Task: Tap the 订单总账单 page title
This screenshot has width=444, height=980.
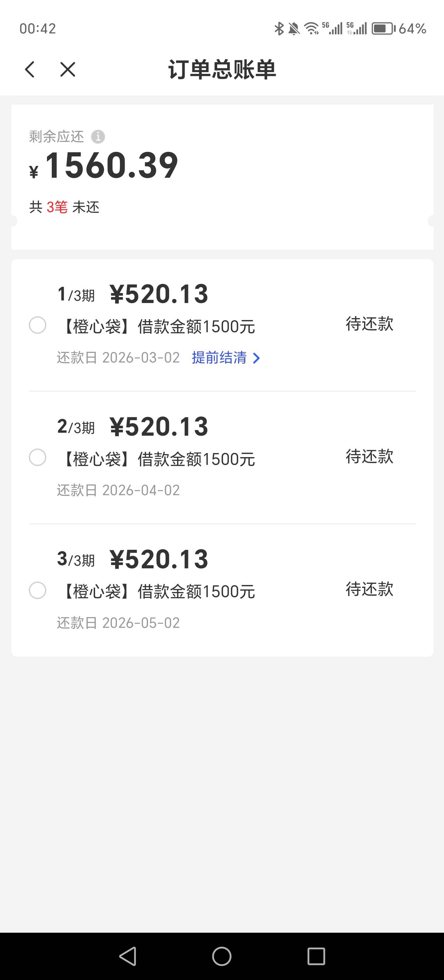Action: [x=222, y=69]
